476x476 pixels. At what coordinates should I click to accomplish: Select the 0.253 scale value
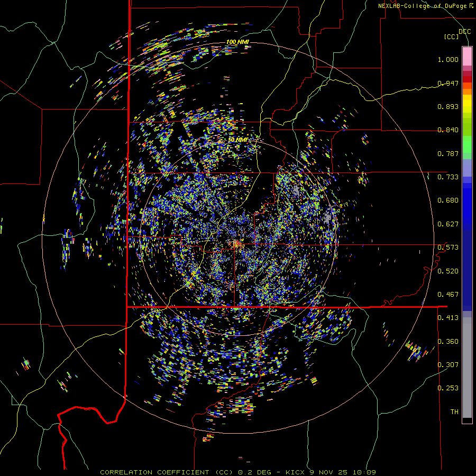(x=448, y=388)
